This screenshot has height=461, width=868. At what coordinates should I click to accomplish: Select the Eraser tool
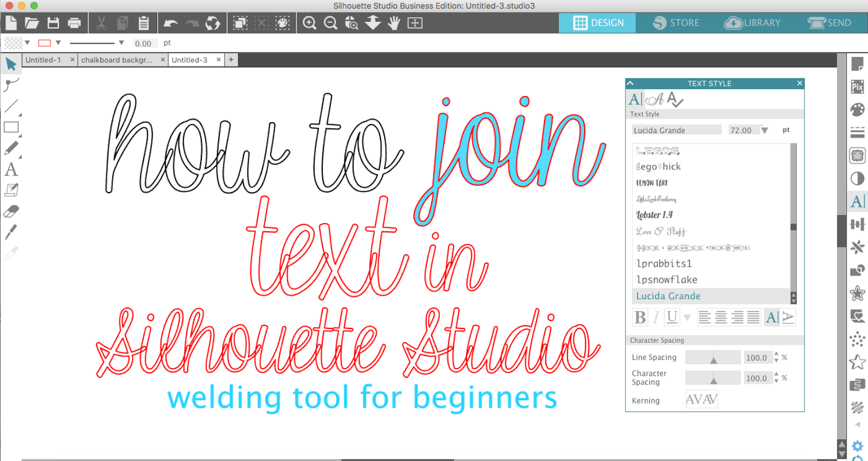tap(11, 211)
